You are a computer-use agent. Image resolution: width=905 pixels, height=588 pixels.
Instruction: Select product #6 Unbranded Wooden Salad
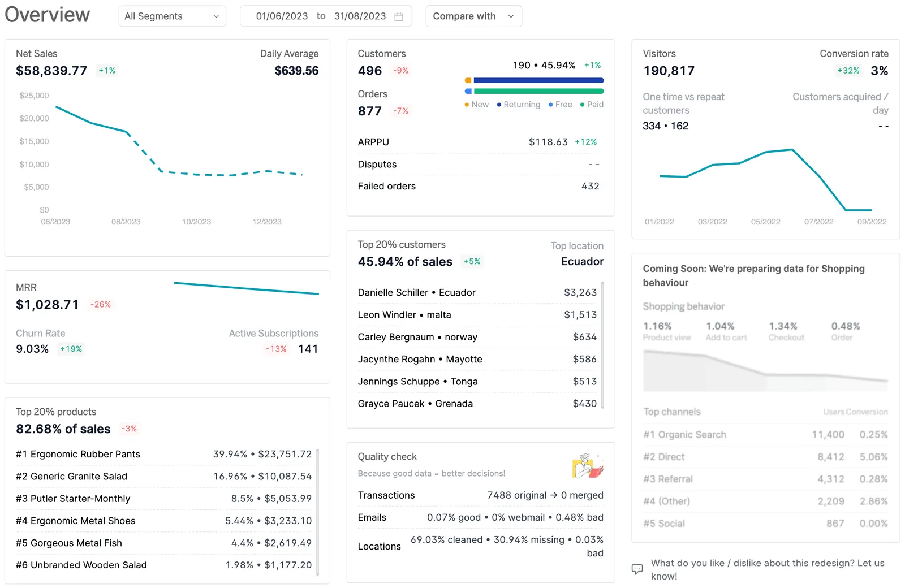click(163, 565)
